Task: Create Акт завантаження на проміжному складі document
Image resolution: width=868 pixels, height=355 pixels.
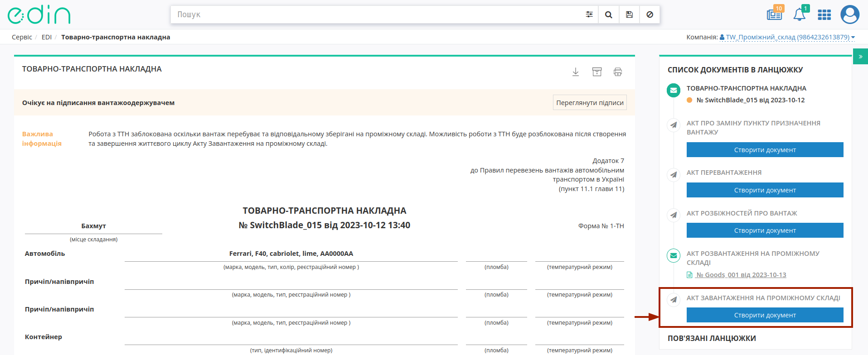Action: click(x=765, y=315)
